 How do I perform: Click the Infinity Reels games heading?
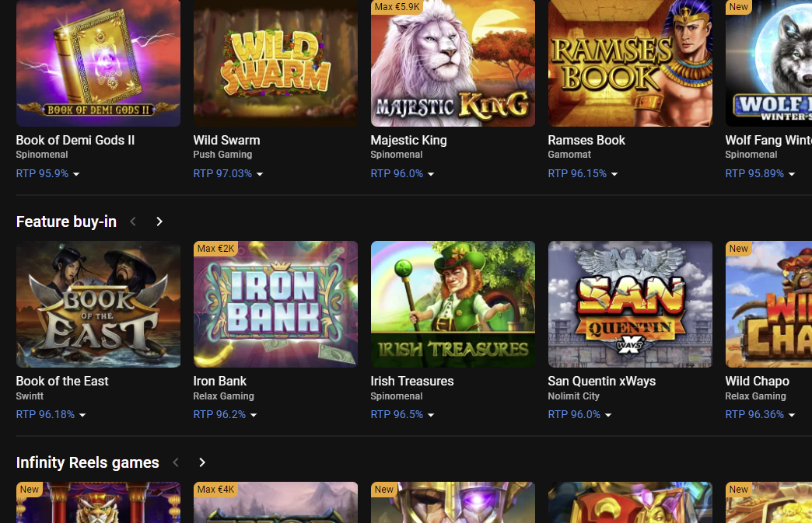click(x=87, y=462)
